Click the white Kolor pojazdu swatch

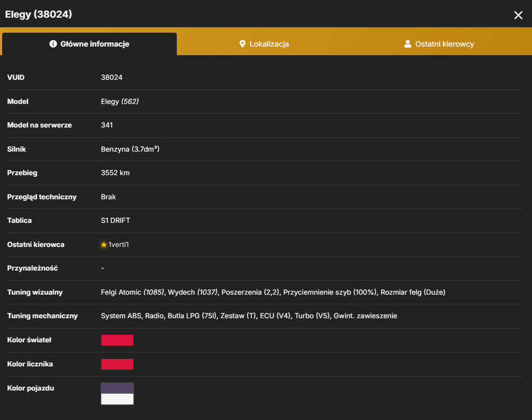117,399
